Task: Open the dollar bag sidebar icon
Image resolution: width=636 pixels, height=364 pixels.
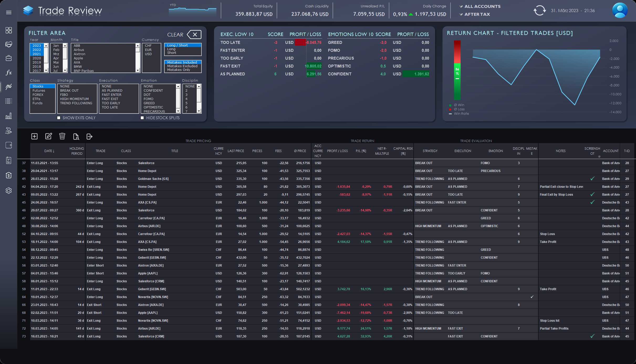Action: coord(9,175)
